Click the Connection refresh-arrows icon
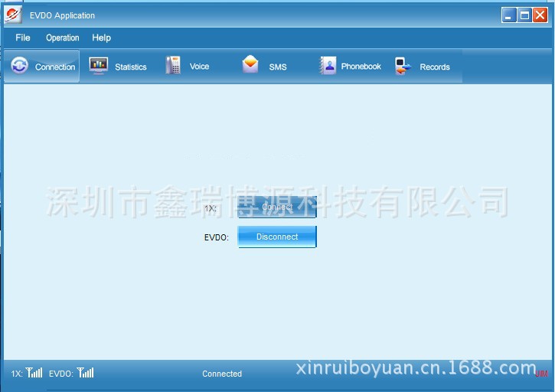This screenshot has height=392, width=555. tap(19, 65)
